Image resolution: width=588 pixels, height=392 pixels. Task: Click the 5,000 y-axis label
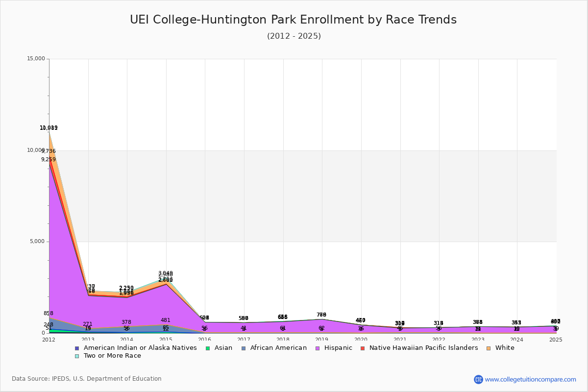tap(37, 242)
